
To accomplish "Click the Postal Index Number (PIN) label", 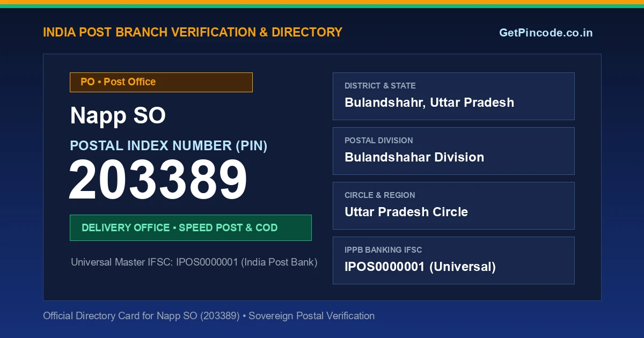I will (x=169, y=145).
